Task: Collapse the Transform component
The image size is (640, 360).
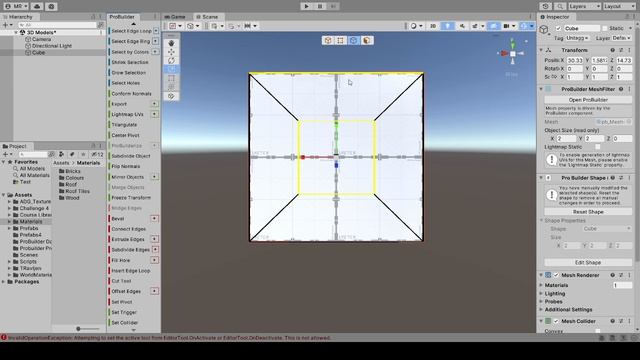Action: click(542, 50)
